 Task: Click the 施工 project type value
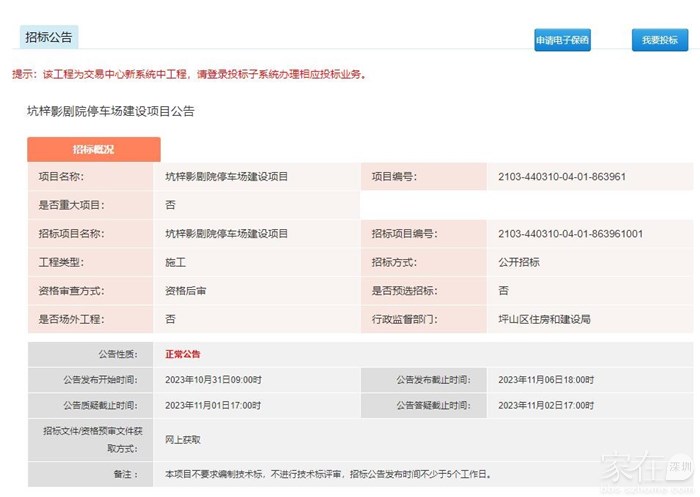175,262
